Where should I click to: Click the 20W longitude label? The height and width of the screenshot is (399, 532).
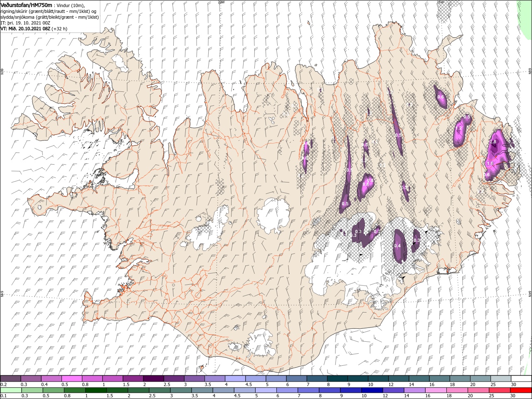221,2
